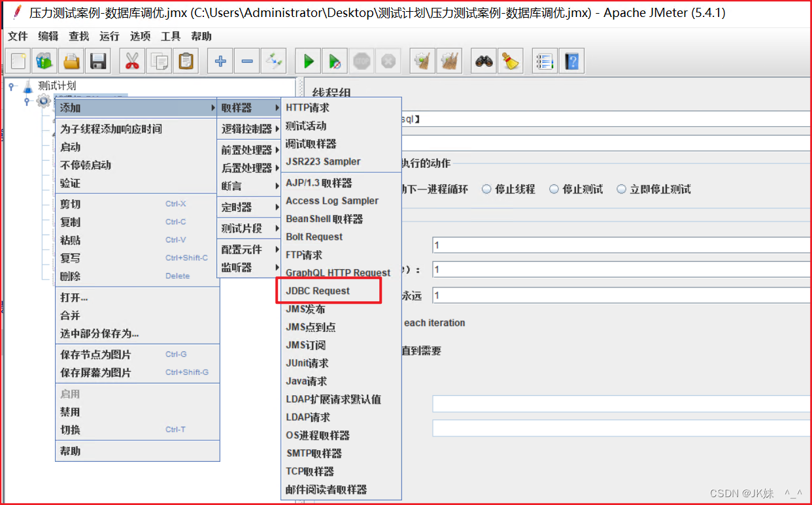Select the 测试计划 flask tree node
Screen dimensions: 812x505
point(49,86)
